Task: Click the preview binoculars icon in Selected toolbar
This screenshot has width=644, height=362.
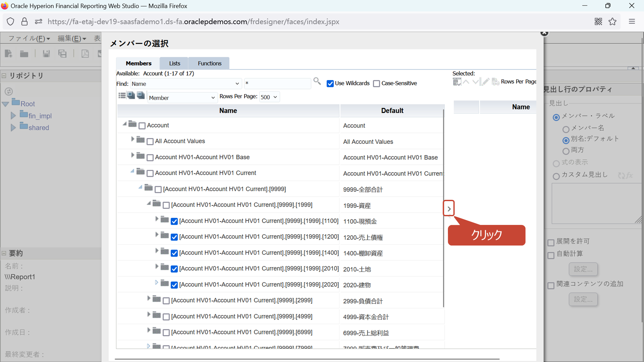Action: [x=495, y=82]
